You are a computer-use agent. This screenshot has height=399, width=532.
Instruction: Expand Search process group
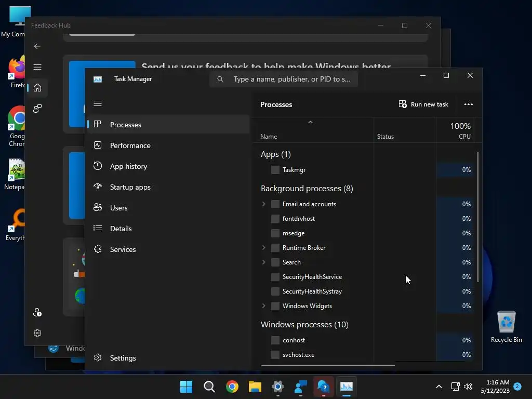263,262
